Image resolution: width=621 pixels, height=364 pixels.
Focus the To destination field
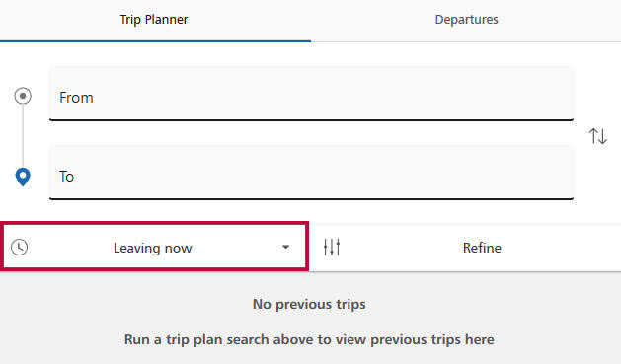point(311,173)
